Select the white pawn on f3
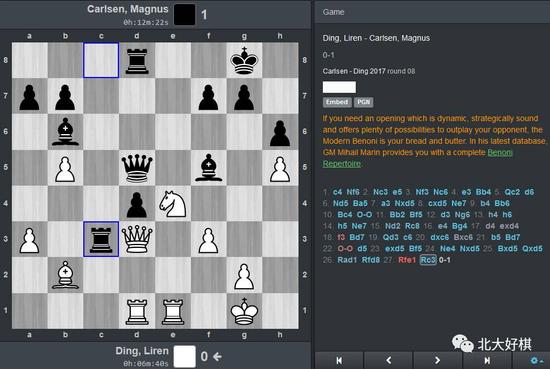The image size is (550, 369). pos(208,239)
